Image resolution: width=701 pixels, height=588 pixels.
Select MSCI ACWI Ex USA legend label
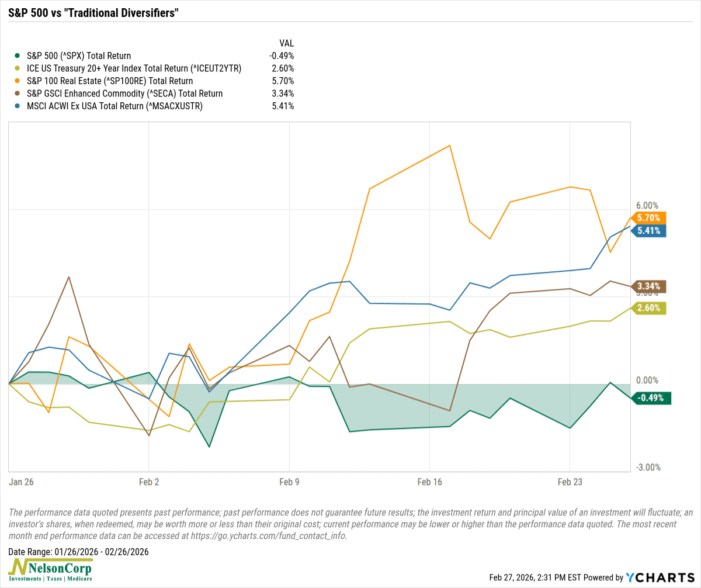pyautogui.click(x=114, y=106)
